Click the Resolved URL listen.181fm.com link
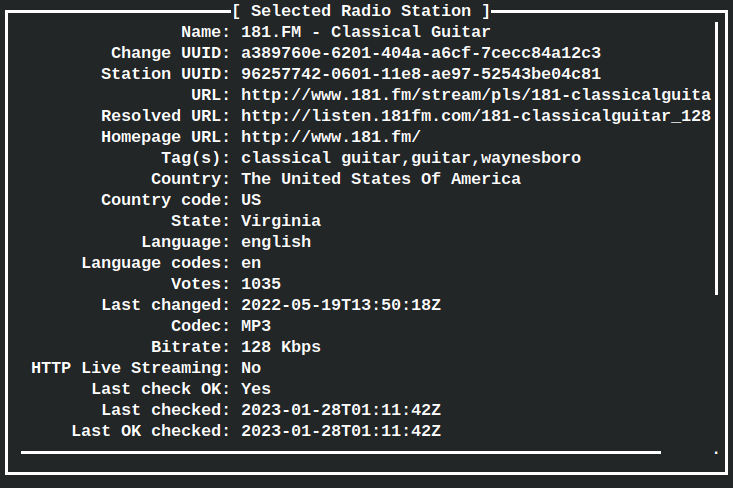Screen dimensions: 733x488 coord(476,116)
